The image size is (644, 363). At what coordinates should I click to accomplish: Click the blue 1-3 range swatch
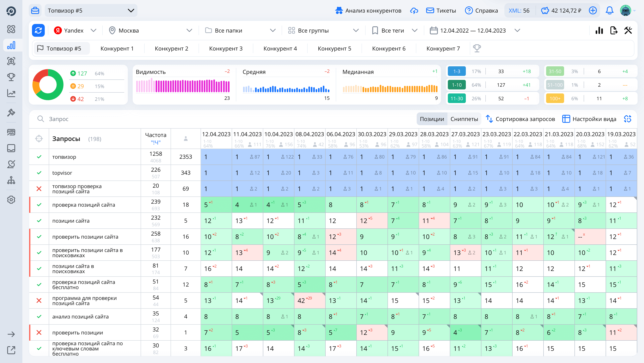pos(456,71)
